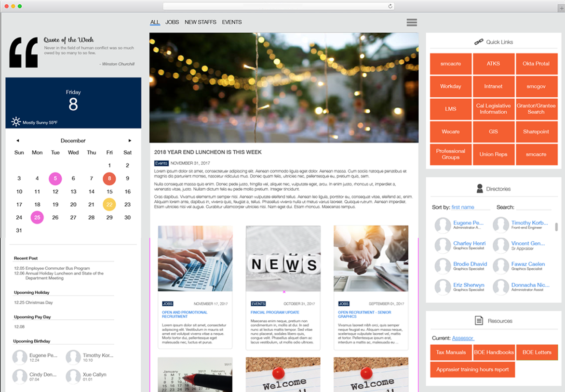565x392 pixels.
Task: Click Donnacha Nic... avatar
Action: (x=501, y=287)
